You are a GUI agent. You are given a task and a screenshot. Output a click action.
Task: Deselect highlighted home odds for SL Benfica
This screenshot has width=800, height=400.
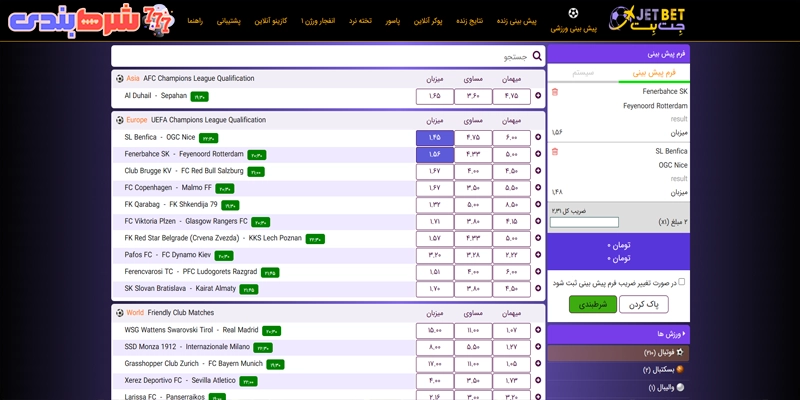click(x=435, y=138)
